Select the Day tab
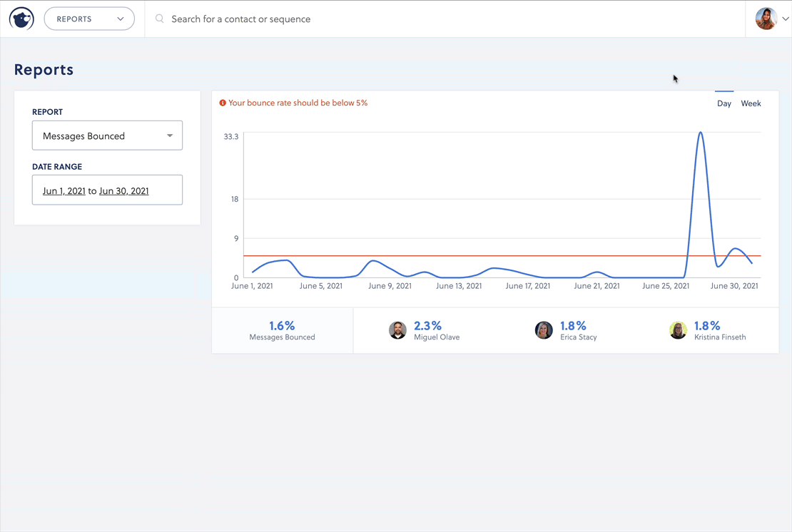The width and height of the screenshot is (792, 532). point(724,103)
